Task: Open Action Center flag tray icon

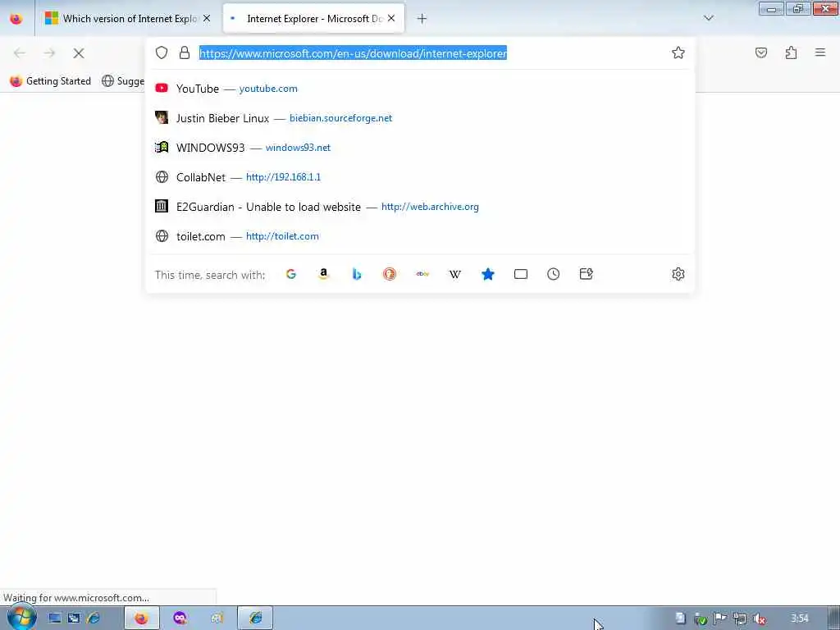Action: pos(719,619)
